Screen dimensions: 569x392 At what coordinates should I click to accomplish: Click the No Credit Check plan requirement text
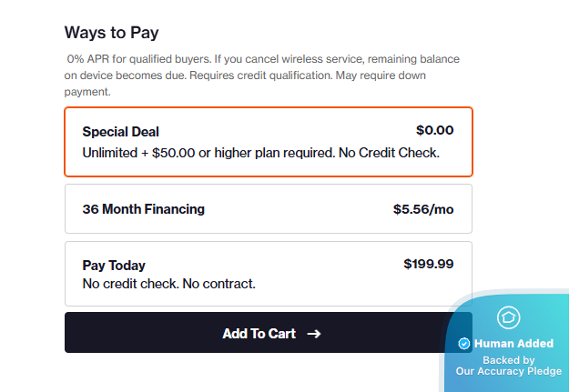[260, 153]
